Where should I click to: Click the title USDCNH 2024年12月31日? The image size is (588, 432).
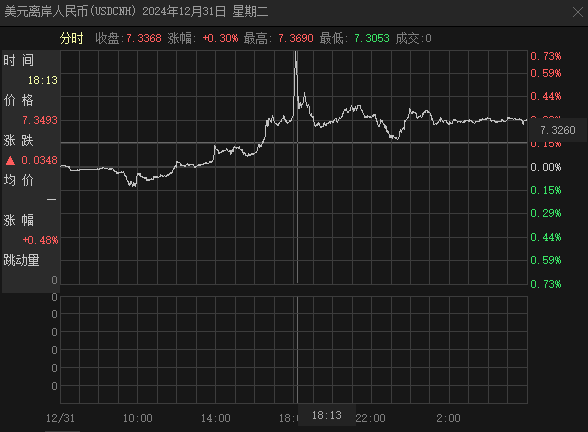click(136, 12)
